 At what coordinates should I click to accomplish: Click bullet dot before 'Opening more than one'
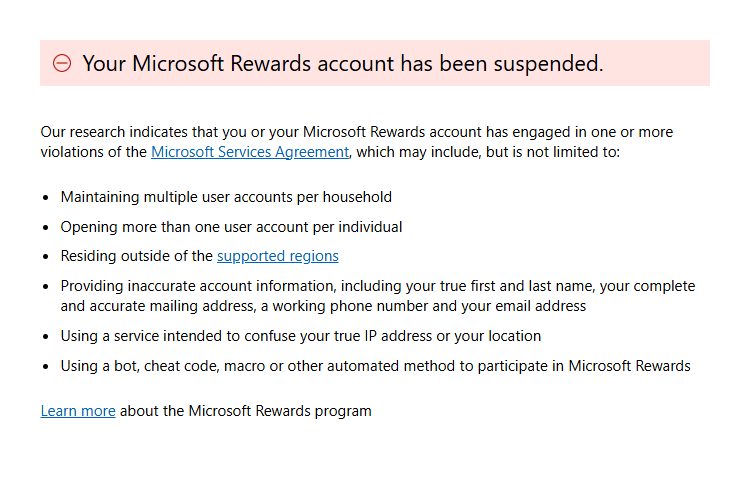click(x=47, y=228)
